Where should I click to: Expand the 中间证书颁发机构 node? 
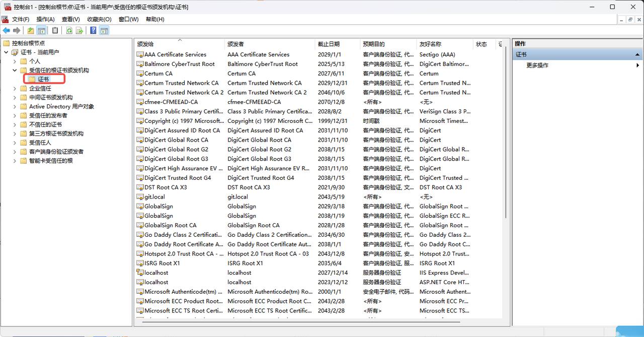pos(15,98)
